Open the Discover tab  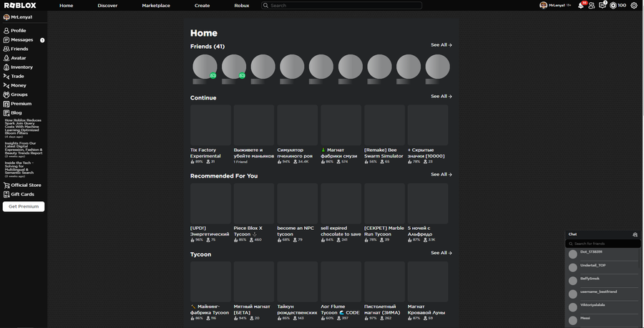click(107, 5)
